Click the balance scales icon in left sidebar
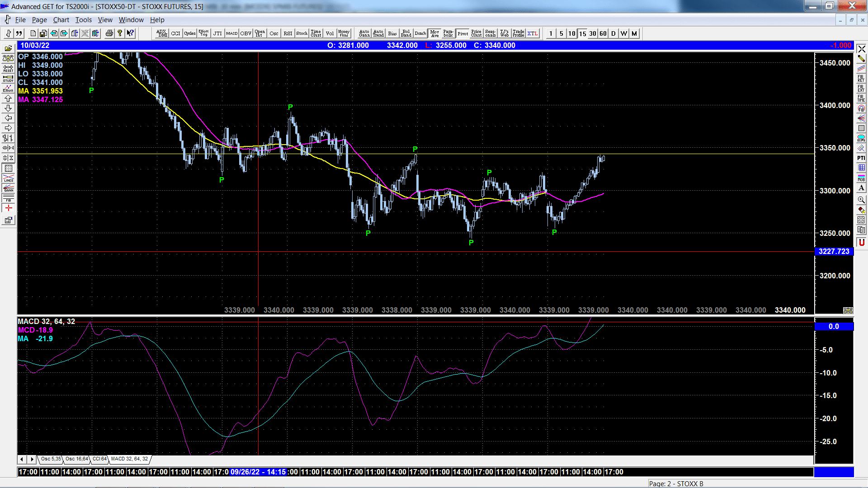Screen dimensions: 868x488 click(8, 58)
